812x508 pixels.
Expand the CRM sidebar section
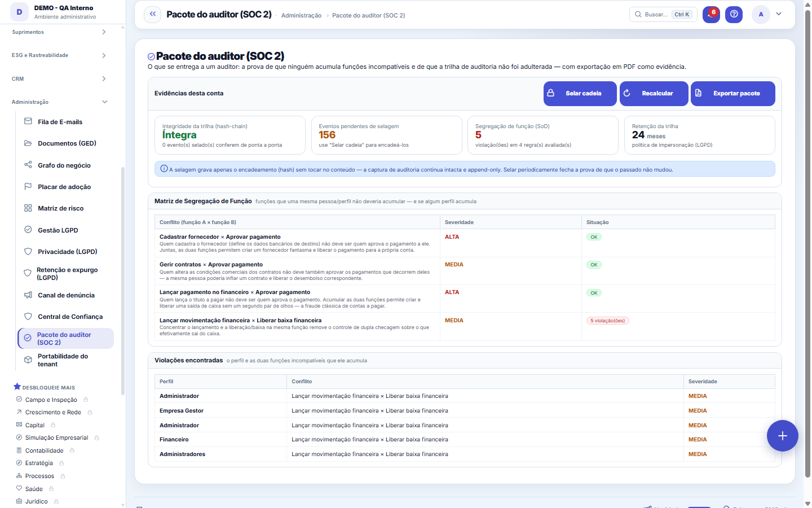pyautogui.click(x=59, y=79)
